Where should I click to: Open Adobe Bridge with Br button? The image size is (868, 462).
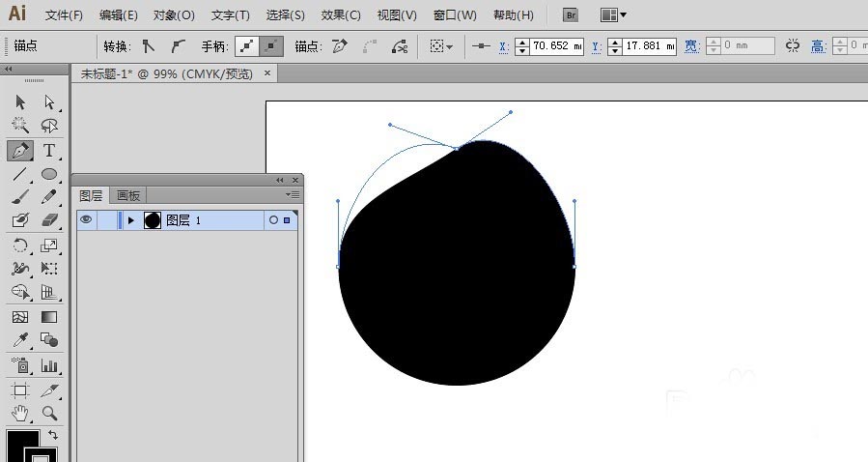[x=571, y=15]
